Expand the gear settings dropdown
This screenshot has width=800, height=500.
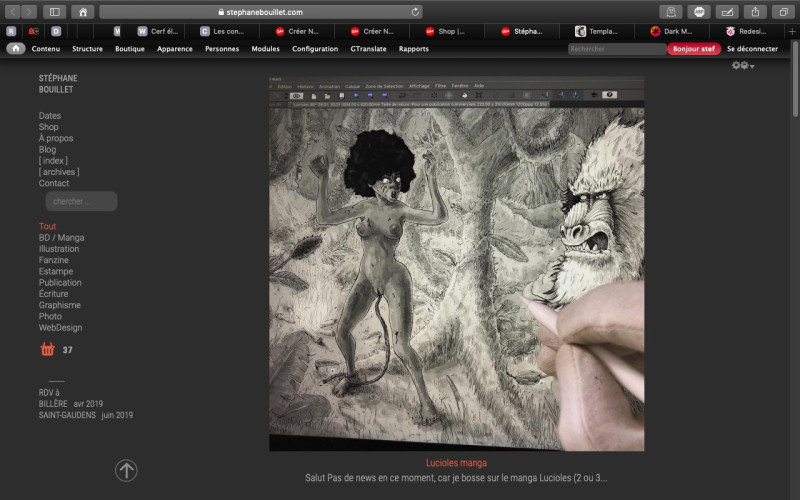[x=742, y=66]
